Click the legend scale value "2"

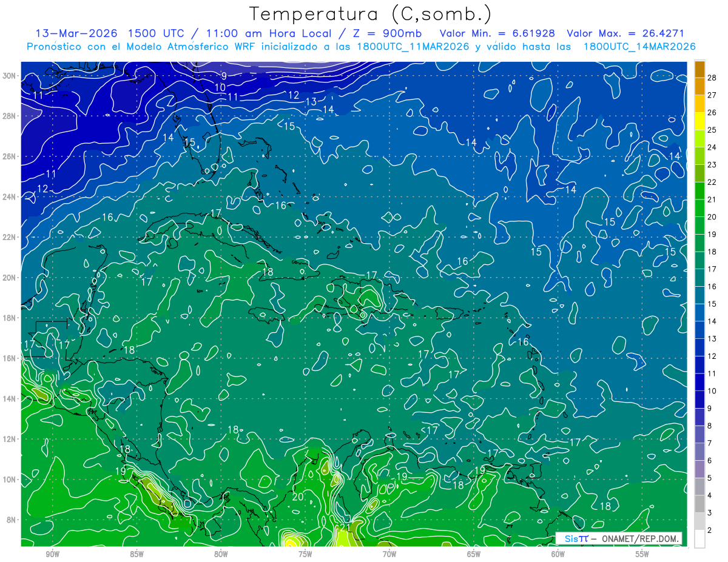[x=710, y=530]
